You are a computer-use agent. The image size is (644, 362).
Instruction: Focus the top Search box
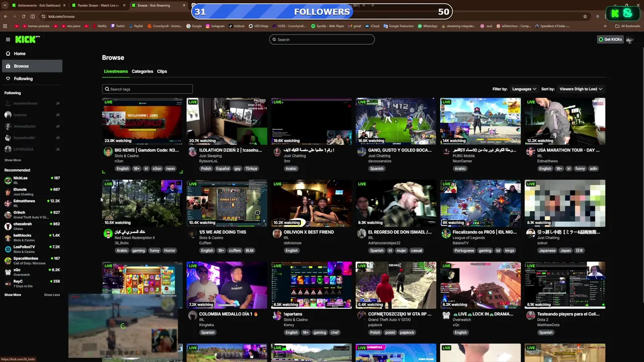point(322,39)
